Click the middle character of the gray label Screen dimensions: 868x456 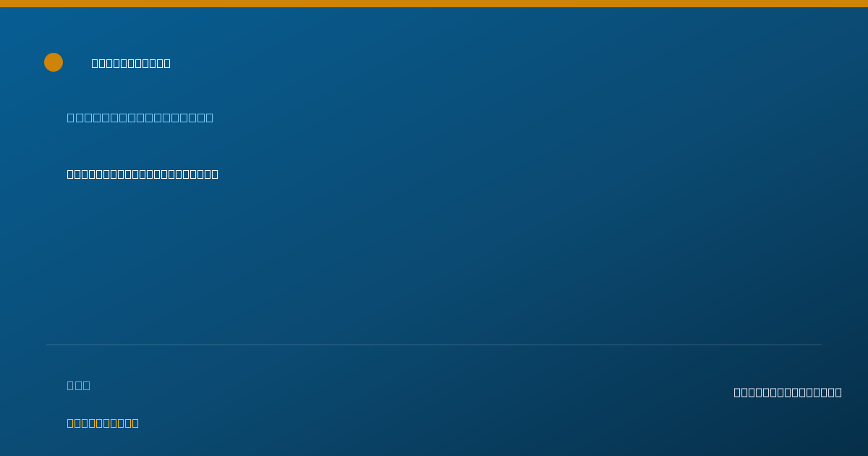(79, 385)
